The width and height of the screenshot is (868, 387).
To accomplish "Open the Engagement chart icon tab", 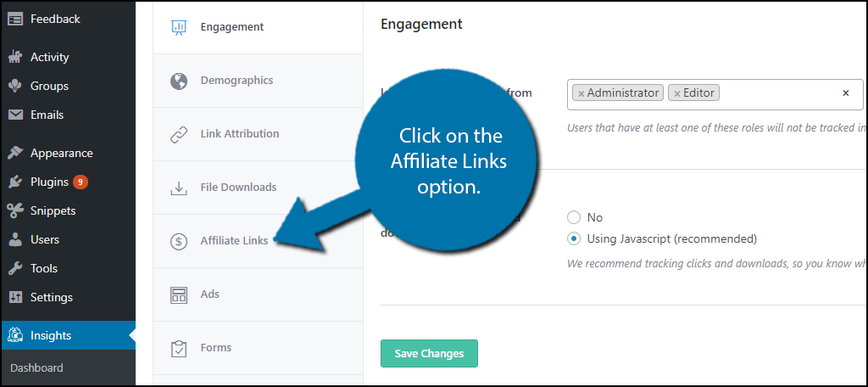I will point(179,27).
